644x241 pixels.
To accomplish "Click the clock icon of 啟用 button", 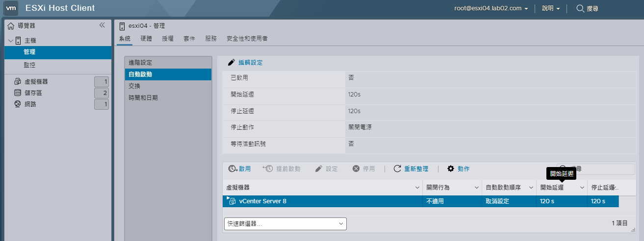I will coord(233,169).
